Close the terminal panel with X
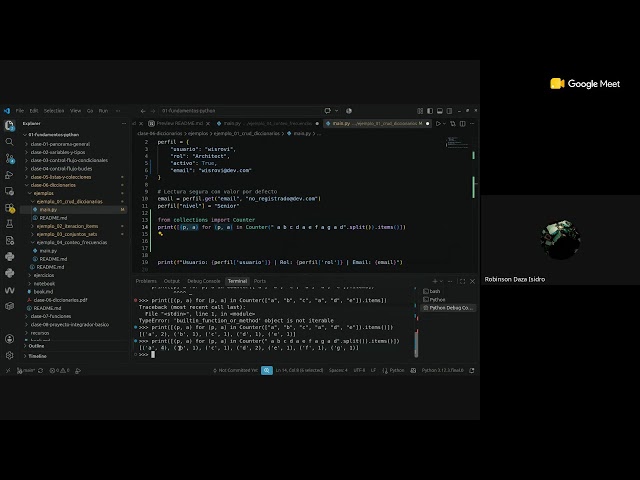 [472, 281]
